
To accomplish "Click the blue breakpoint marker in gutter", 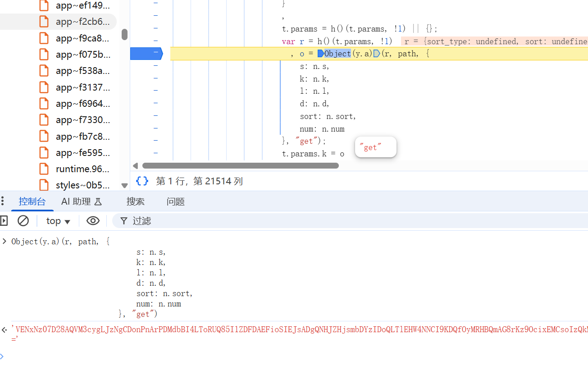I will point(146,54).
